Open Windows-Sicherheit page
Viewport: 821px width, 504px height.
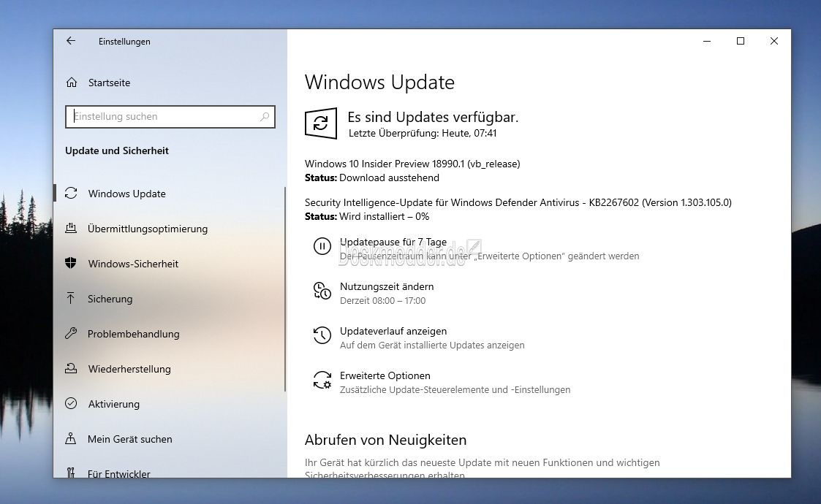click(x=133, y=264)
